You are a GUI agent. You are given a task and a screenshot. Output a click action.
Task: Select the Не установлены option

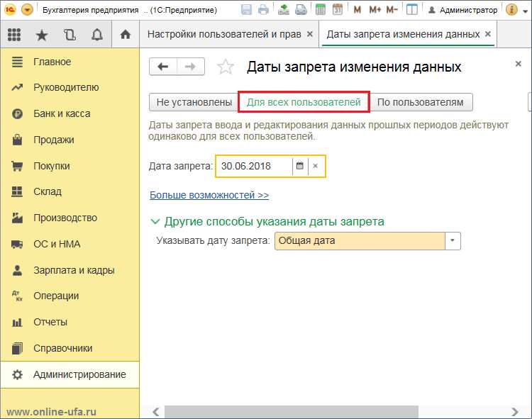pos(194,102)
